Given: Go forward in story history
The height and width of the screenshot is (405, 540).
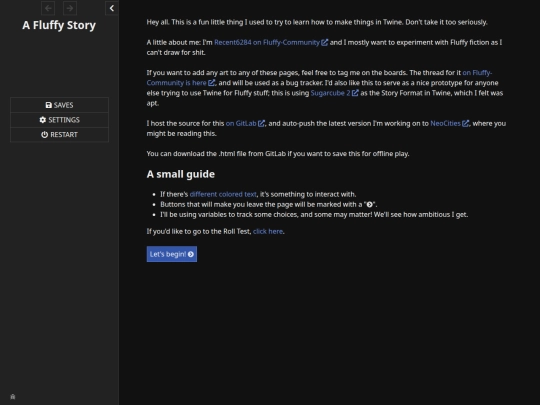Looking at the screenshot, I should point(70,8).
